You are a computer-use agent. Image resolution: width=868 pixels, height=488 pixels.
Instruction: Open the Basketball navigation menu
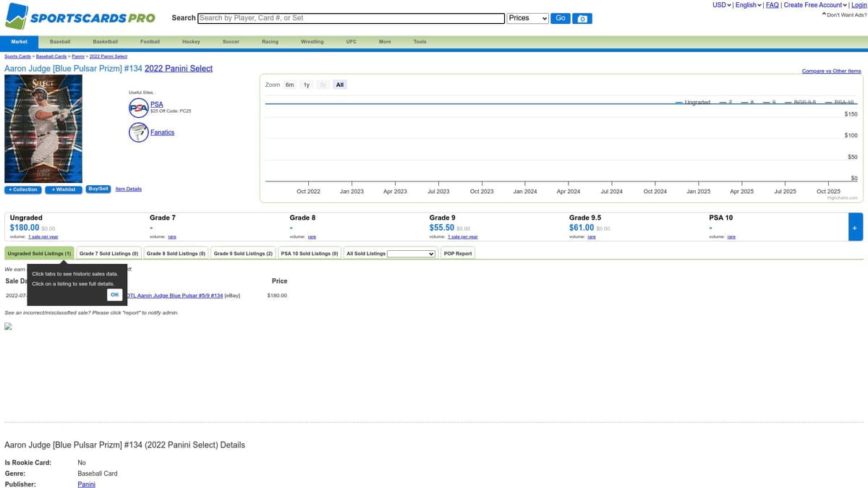[105, 42]
